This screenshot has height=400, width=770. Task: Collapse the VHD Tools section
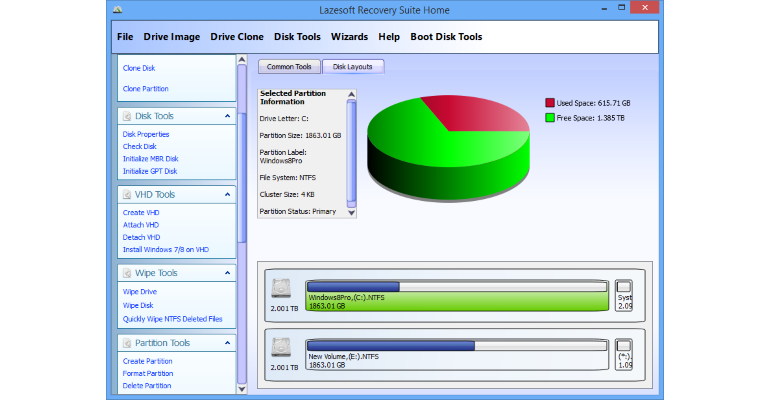[227, 195]
